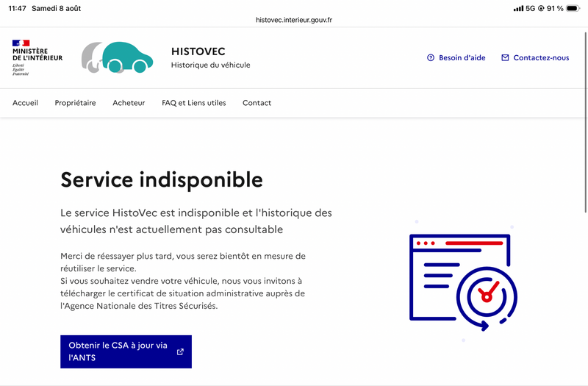Click the Ministère de l'Intérieur logo
The width and height of the screenshot is (588, 386).
coord(37,57)
